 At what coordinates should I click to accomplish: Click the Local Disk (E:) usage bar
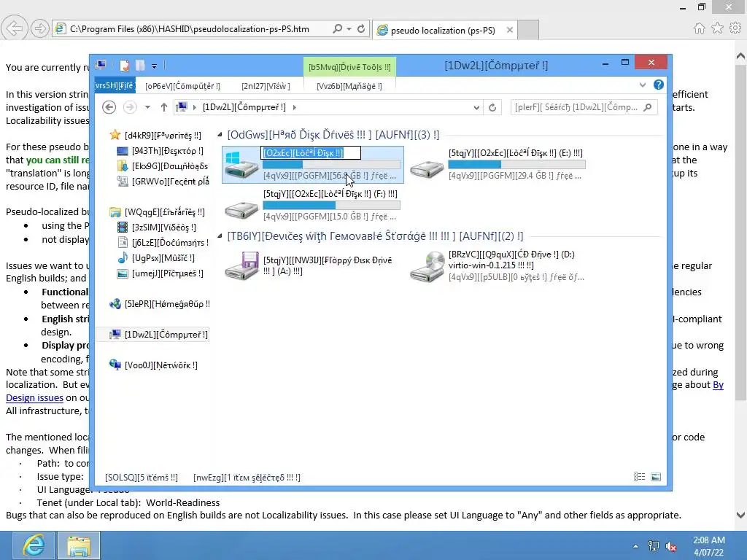click(516, 164)
